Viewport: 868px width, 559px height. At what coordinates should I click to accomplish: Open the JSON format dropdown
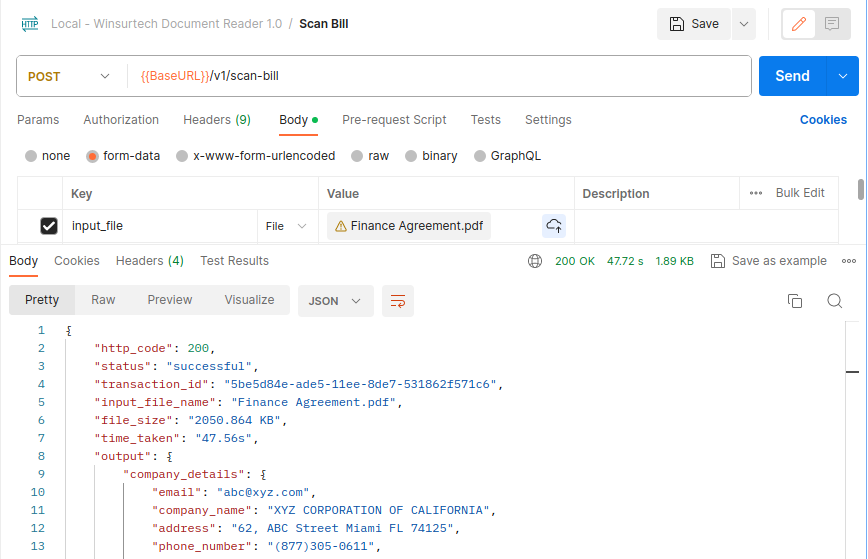coord(335,301)
